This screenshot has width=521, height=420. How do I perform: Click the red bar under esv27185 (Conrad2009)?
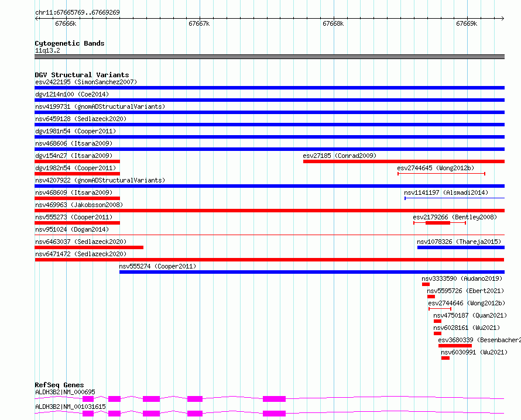[404, 161]
